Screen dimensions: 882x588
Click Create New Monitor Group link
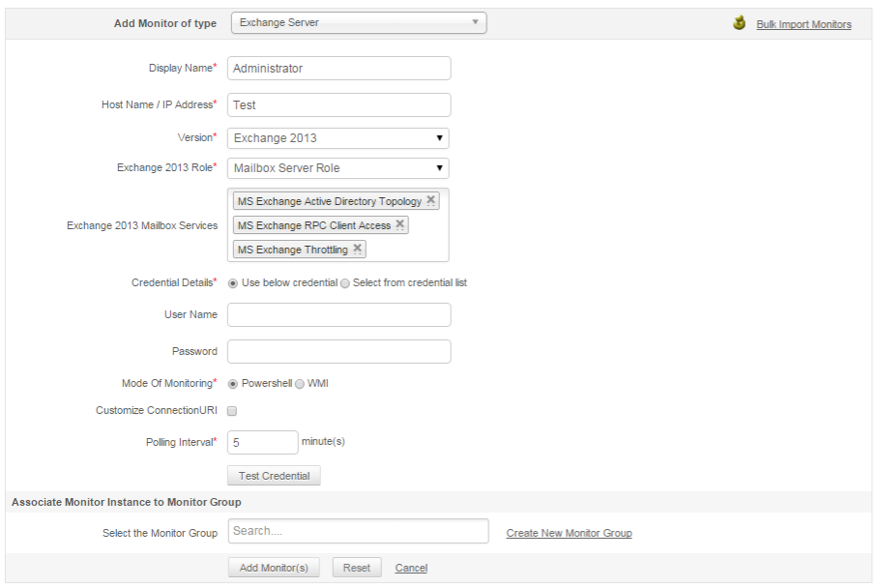click(x=569, y=533)
